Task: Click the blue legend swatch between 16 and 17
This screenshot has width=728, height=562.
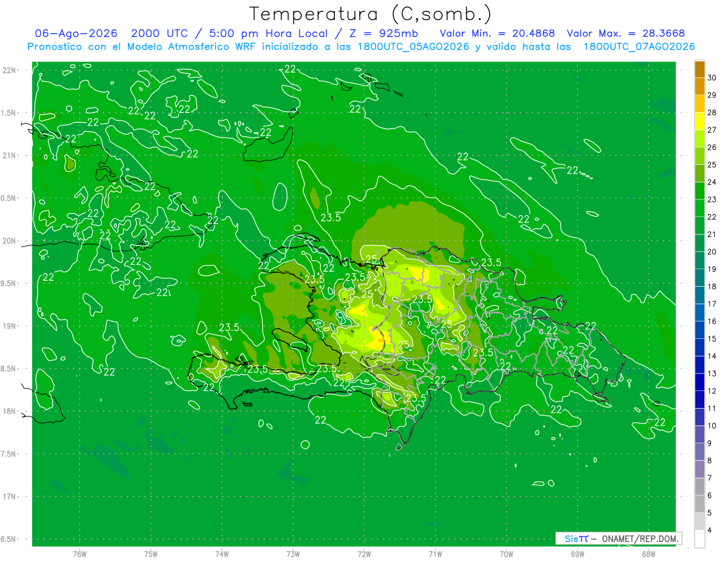Action: [x=699, y=313]
